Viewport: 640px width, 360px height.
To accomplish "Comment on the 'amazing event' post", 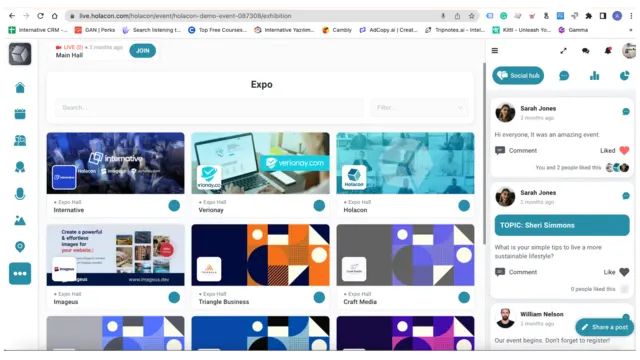I will coord(516,151).
